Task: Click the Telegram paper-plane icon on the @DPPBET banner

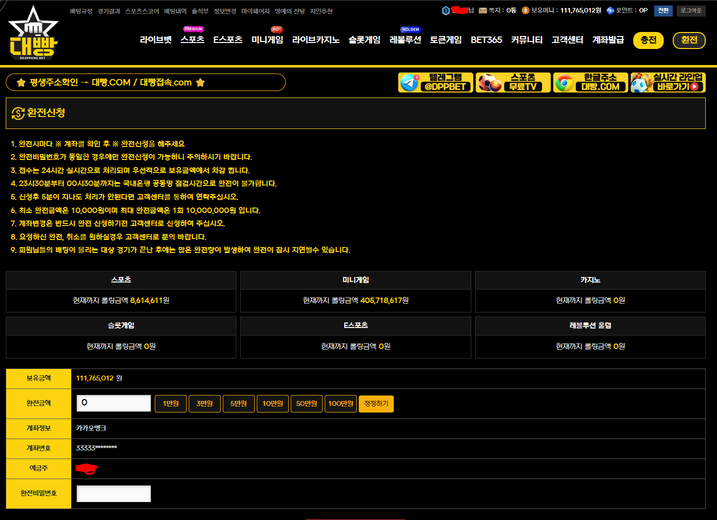Action: 409,83
